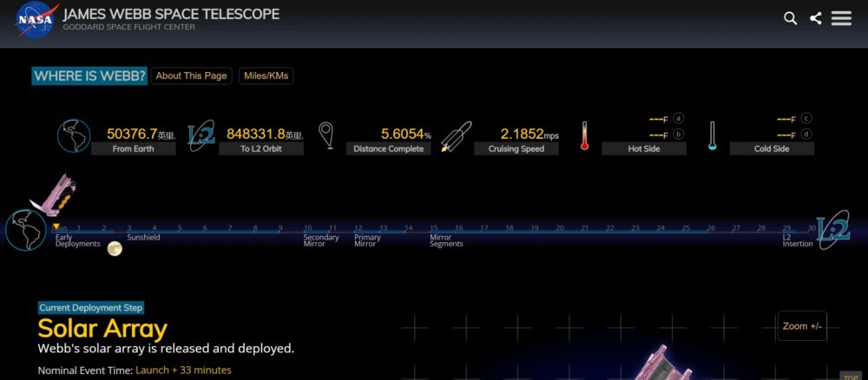Image resolution: width=868 pixels, height=380 pixels.
Task: Click the L2 icon at timeline end
Action: [833, 229]
